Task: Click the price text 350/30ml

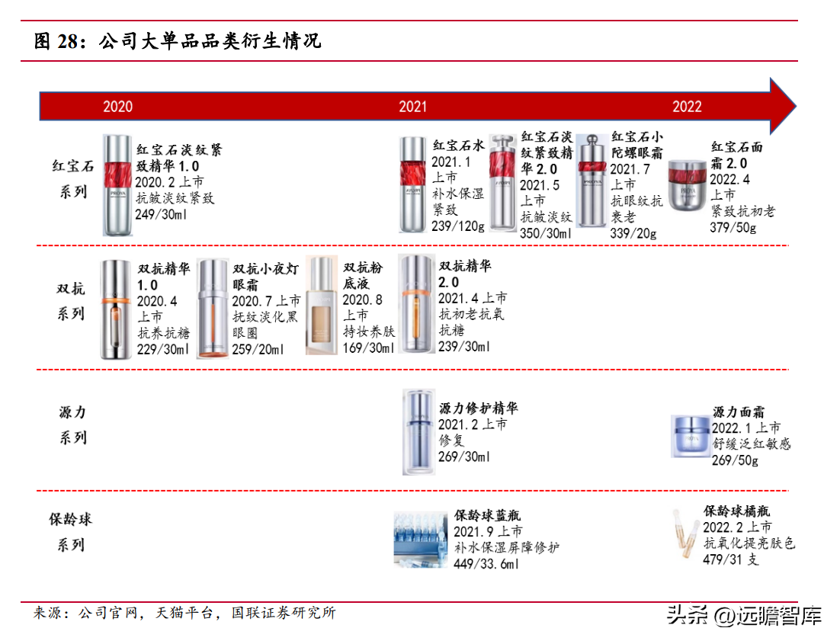Action: [x=545, y=233]
